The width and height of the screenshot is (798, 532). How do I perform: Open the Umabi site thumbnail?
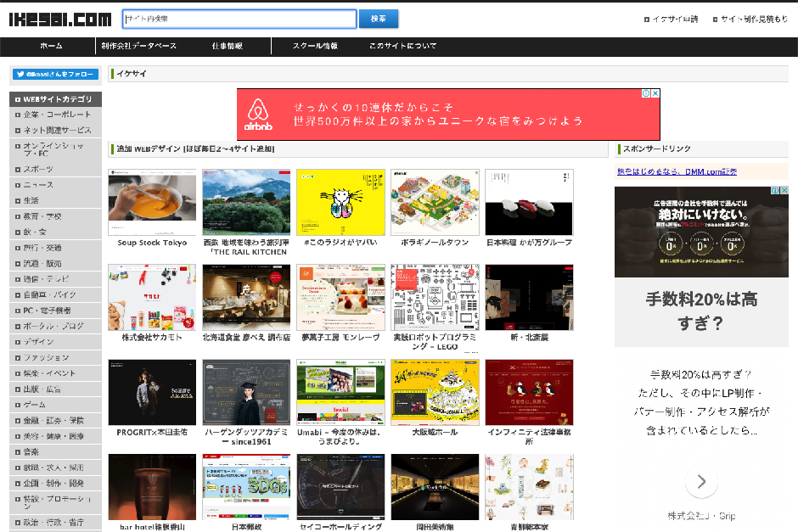point(340,392)
